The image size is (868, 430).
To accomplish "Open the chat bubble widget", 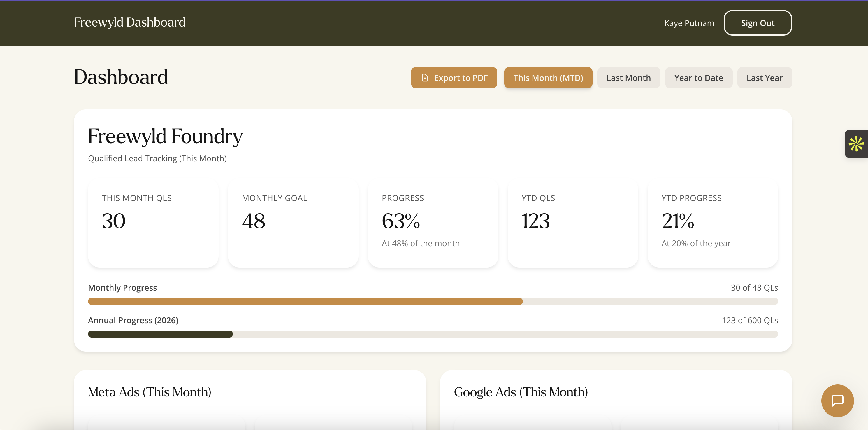I will 837,401.
